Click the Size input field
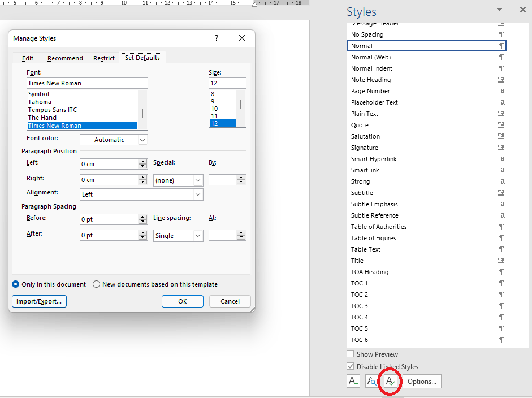This screenshot has height=398, width=532. [x=227, y=83]
